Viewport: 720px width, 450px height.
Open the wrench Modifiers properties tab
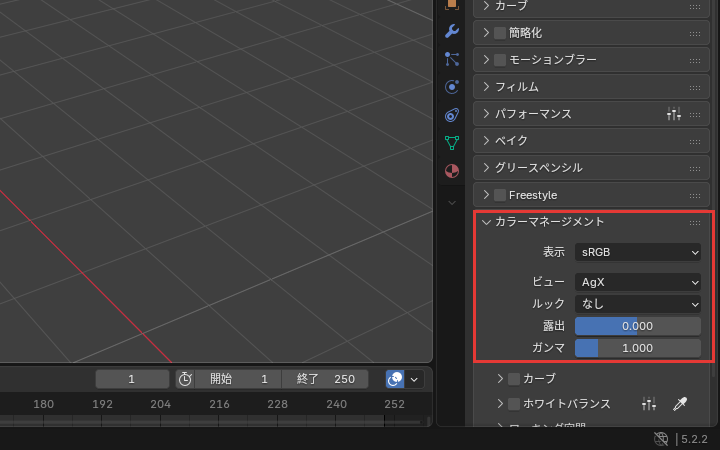click(x=452, y=31)
